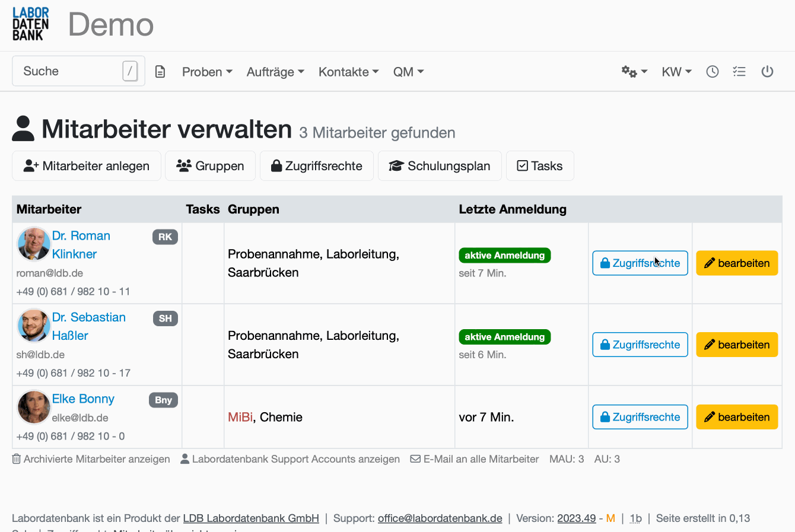
Task: Open the Mitarbeiter anlegen button
Action: pos(86,165)
